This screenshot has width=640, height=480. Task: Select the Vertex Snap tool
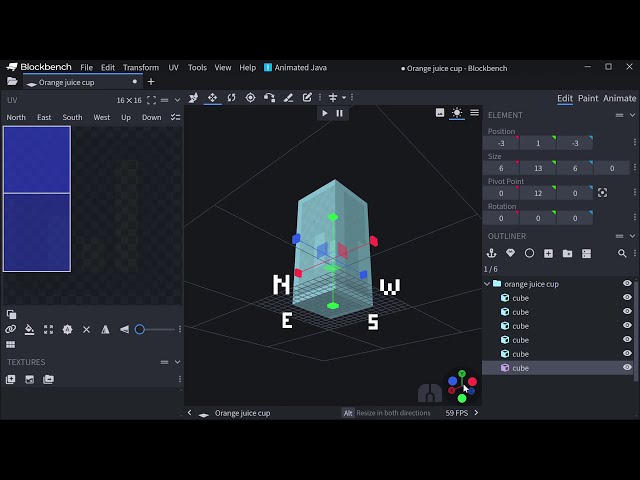coord(269,98)
